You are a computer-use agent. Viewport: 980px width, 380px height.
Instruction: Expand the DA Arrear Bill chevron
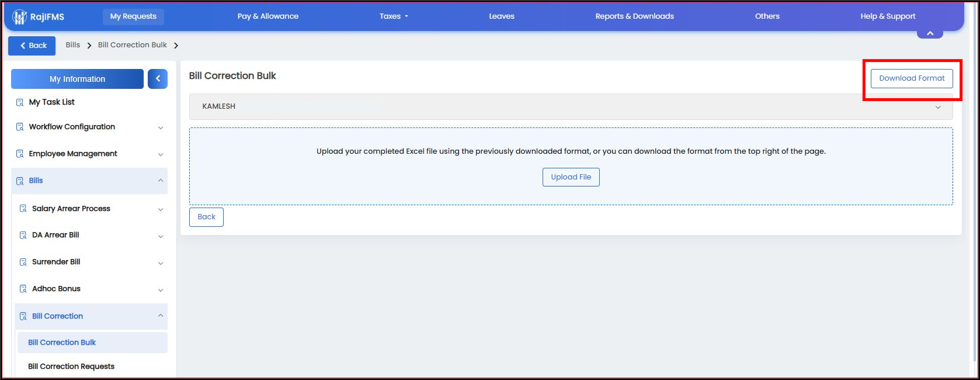tap(161, 236)
